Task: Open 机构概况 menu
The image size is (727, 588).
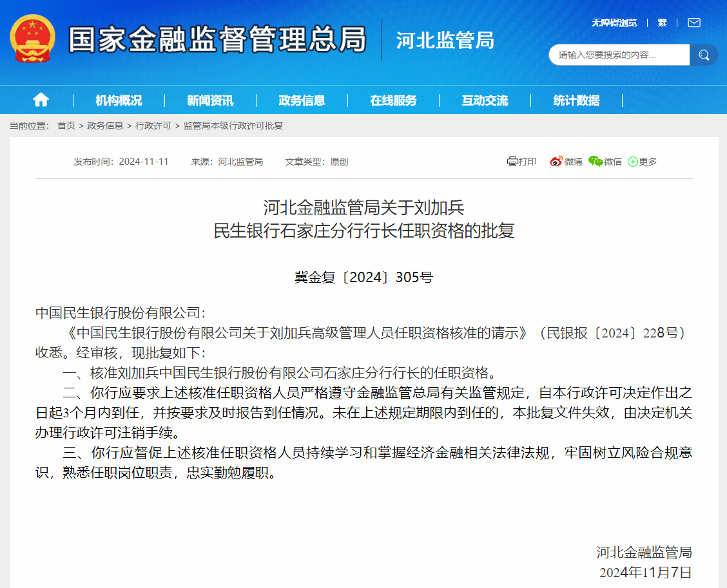Action: point(119,100)
